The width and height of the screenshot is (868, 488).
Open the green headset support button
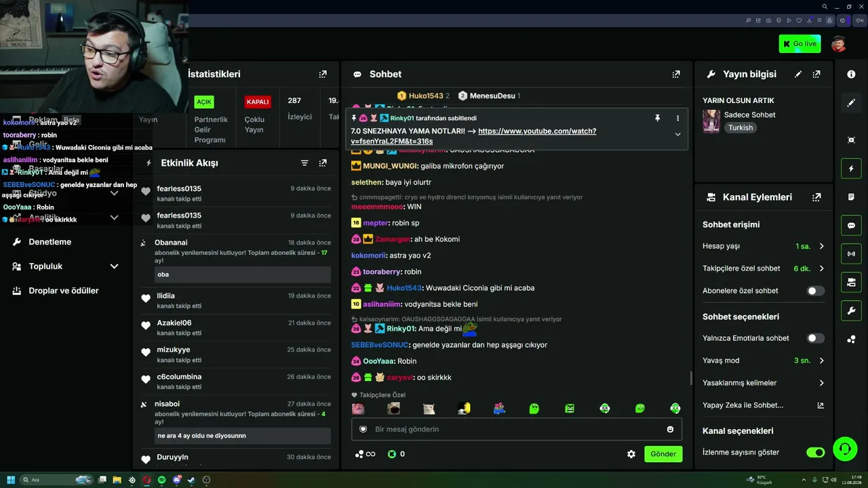tap(844, 448)
